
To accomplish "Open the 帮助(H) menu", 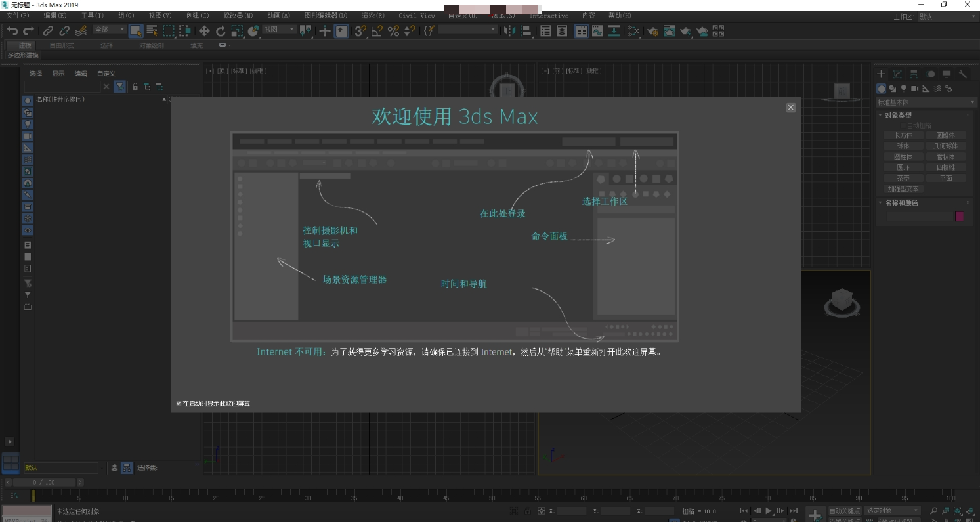I will (x=620, y=16).
